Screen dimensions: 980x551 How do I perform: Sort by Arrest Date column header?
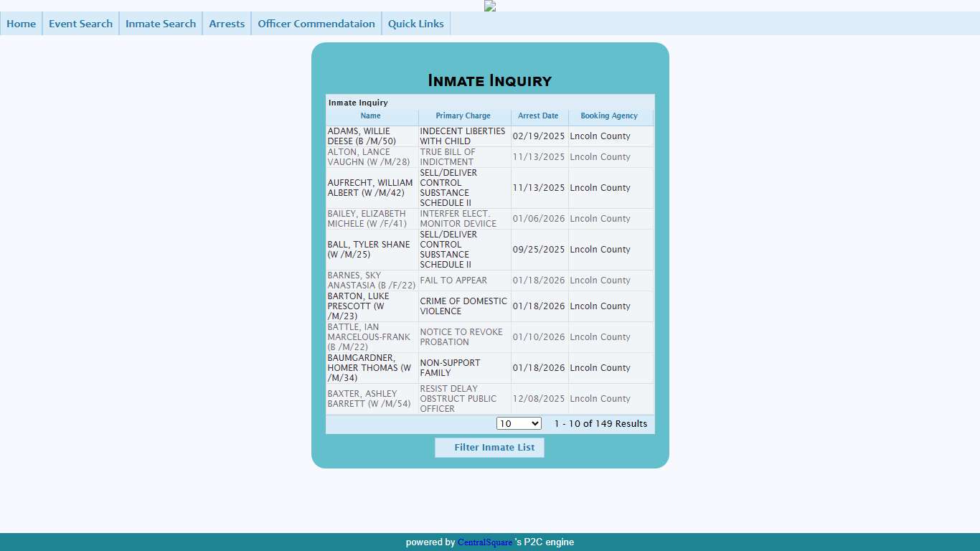tap(538, 116)
